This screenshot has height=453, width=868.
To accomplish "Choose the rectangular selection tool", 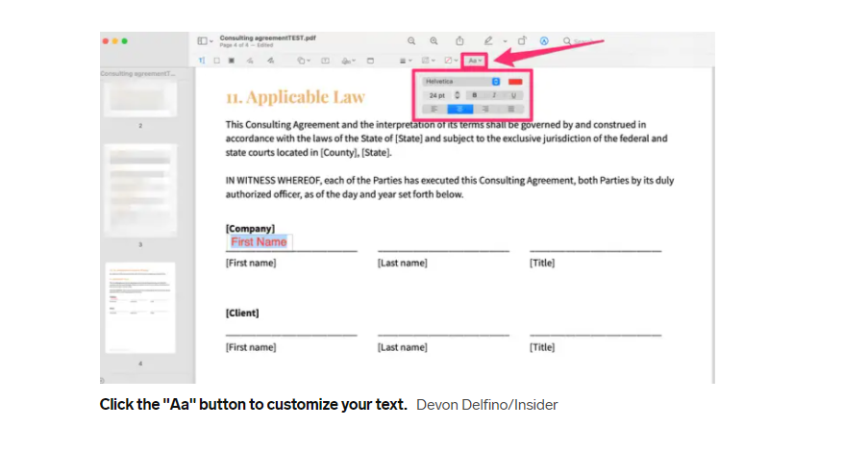I will pyautogui.click(x=216, y=61).
